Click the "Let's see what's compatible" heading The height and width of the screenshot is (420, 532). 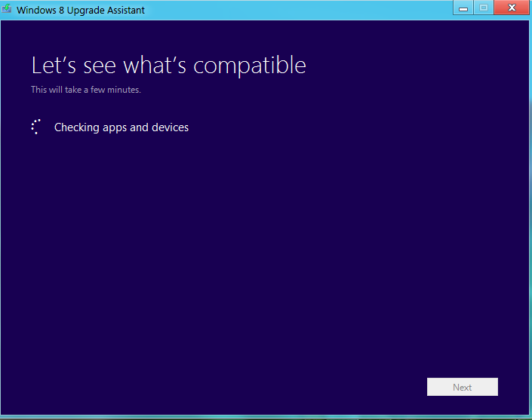pos(168,66)
